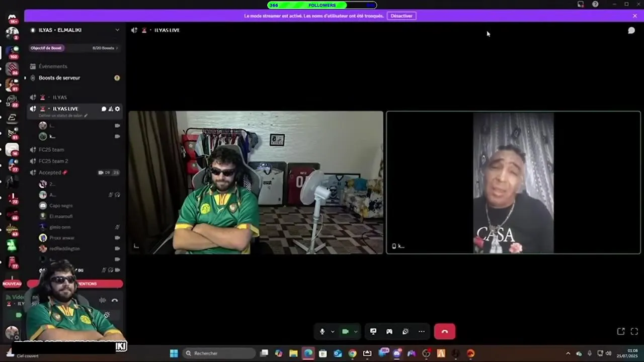This screenshot has height=362, width=644.
Task: Jump to NOUVEAU unread servers
Action: pos(12,284)
